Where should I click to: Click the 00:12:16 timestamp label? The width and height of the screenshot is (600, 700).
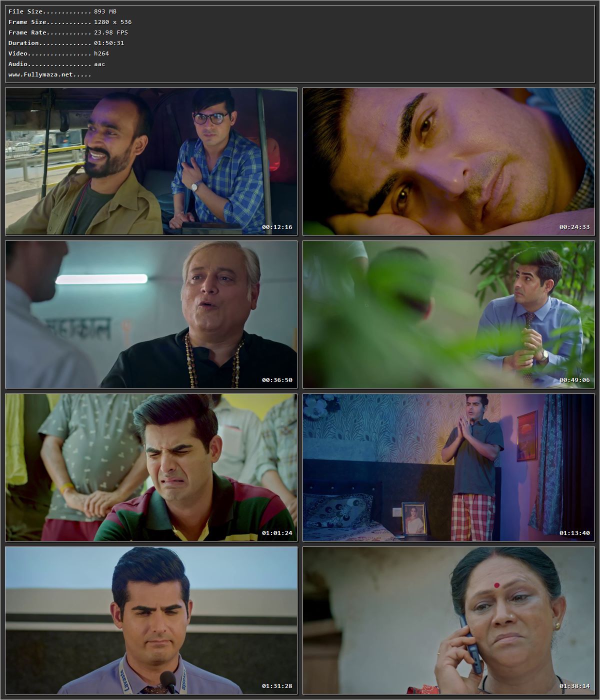pyautogui.click(x=277, y=227)
